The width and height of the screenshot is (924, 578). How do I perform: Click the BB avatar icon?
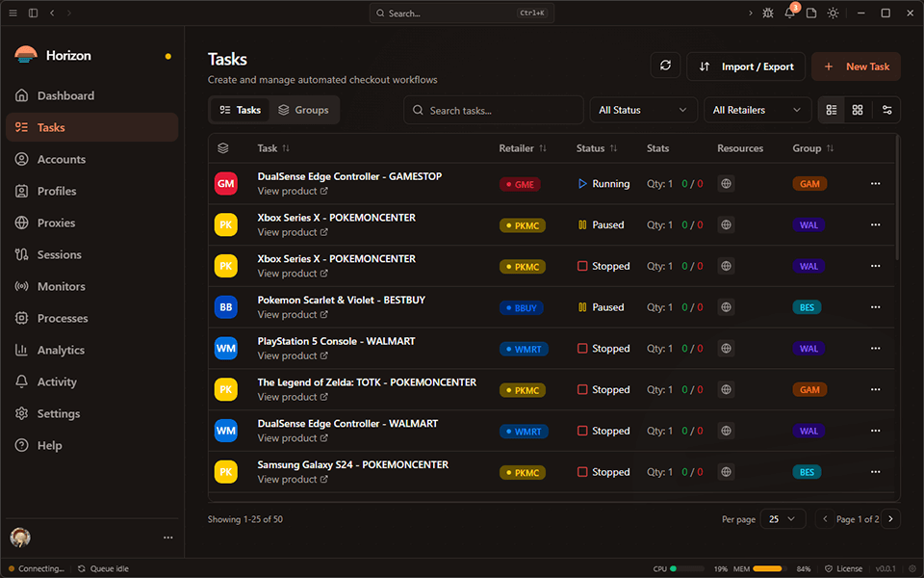click(x=225, y=307)
